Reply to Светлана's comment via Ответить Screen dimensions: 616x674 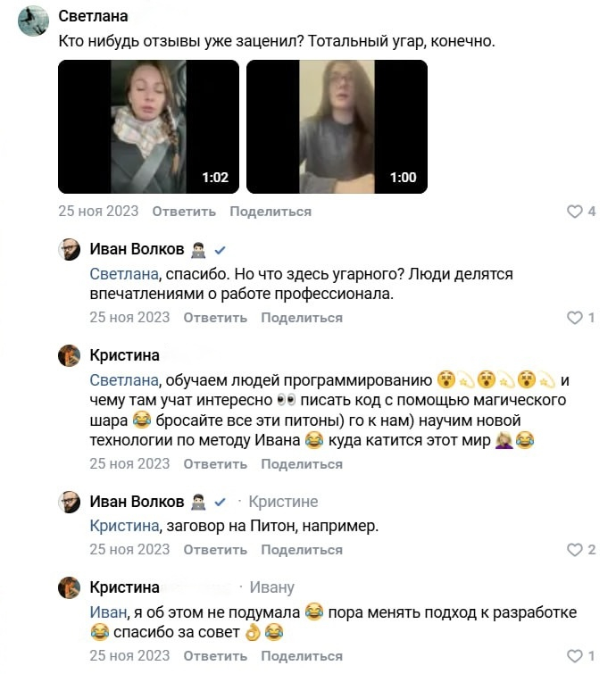184,212
